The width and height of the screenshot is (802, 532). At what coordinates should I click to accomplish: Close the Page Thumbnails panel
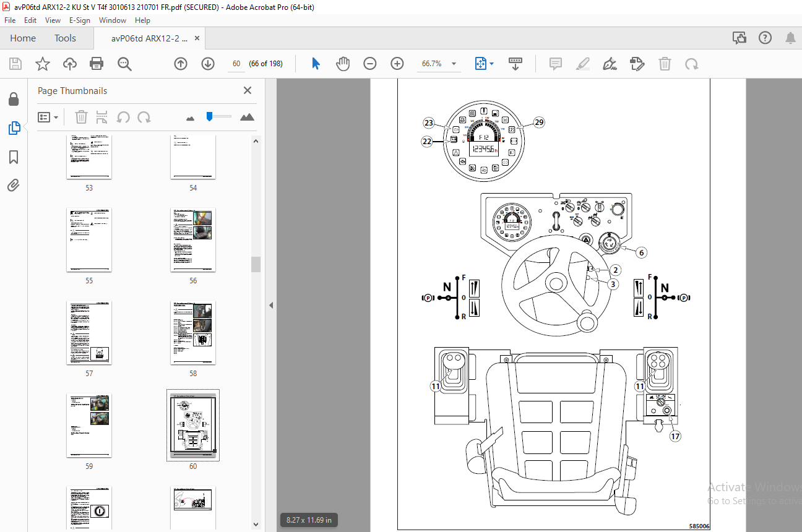click(x=248, y=90)
